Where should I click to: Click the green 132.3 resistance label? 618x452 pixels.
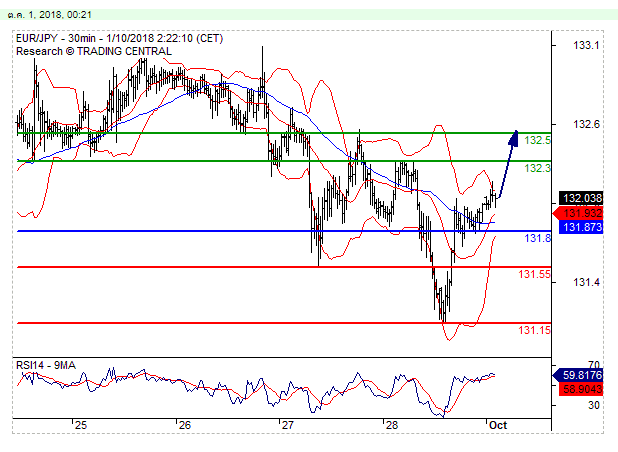point(537,168)
